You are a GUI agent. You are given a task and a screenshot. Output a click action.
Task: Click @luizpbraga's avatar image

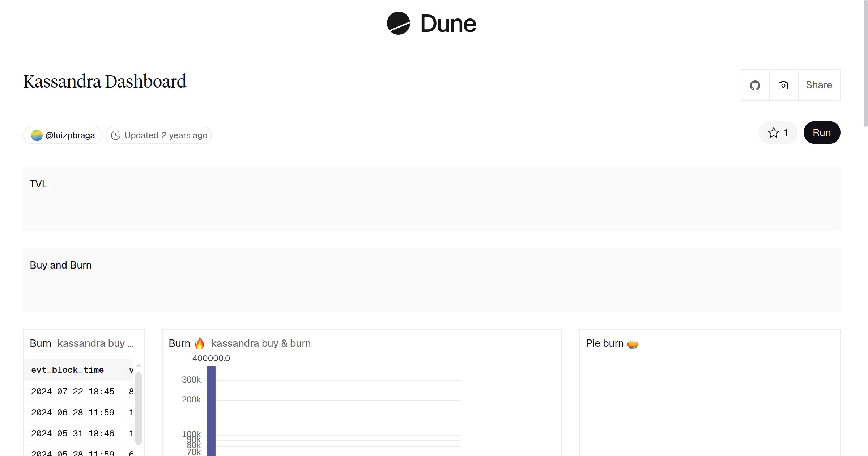(x=37, y=135)
